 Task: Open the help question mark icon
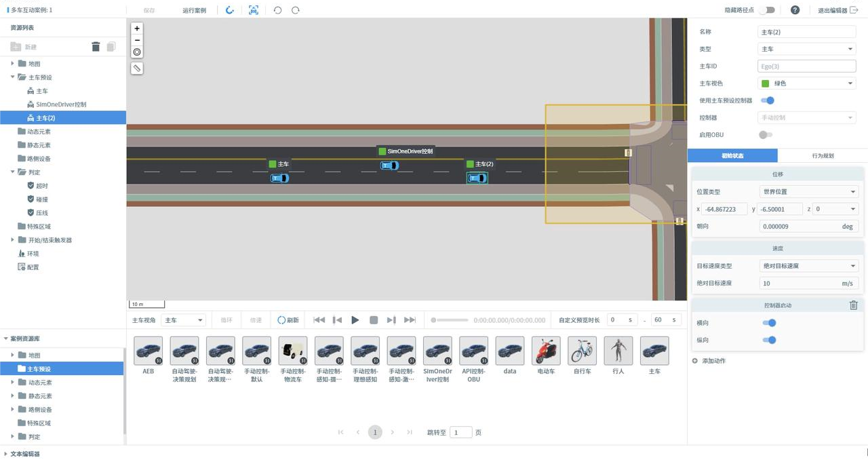coord(795,10)
